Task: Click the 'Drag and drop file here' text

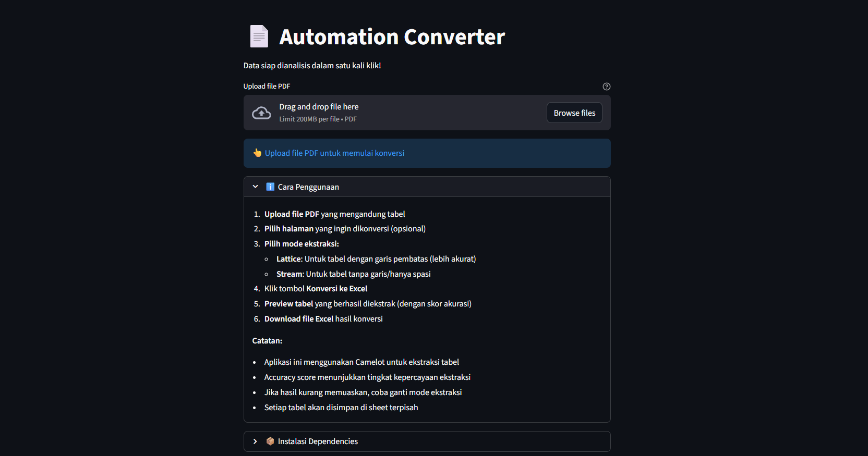Action: [x=319, y=107]
